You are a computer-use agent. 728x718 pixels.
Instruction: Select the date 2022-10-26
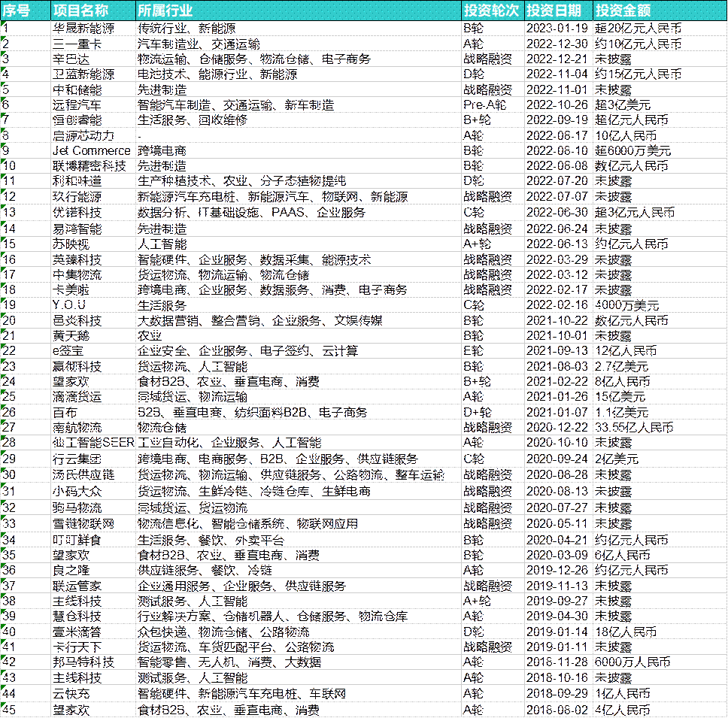[557, 105]
